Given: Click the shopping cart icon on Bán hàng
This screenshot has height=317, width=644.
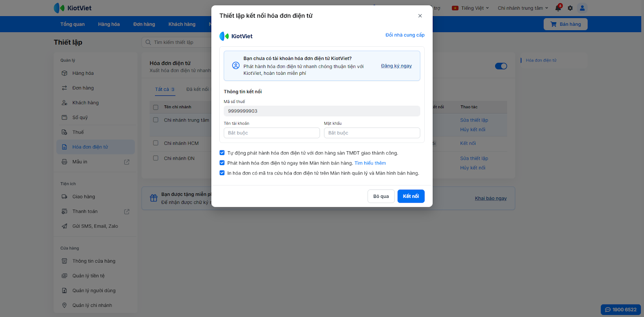Looking at the screenshot, I should pos(553,24).
